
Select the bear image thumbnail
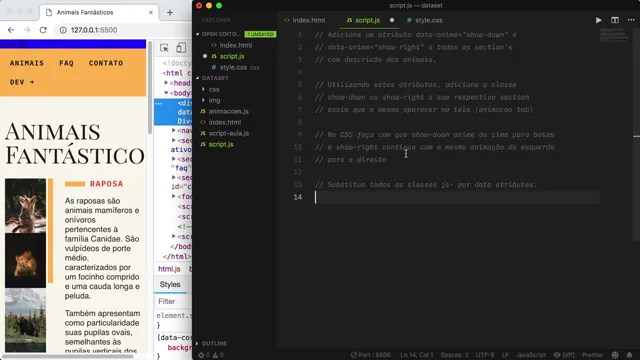[25, 320]
